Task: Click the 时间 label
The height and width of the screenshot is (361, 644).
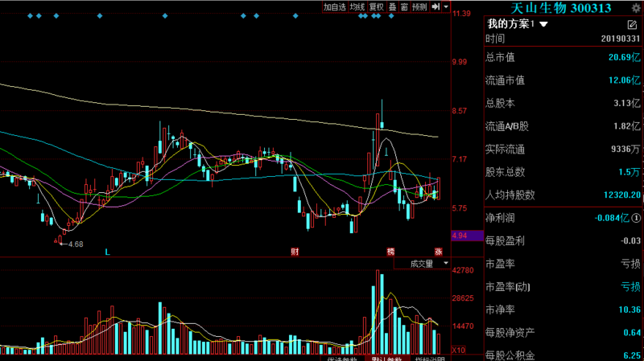Action: click(x=495, y=39)
